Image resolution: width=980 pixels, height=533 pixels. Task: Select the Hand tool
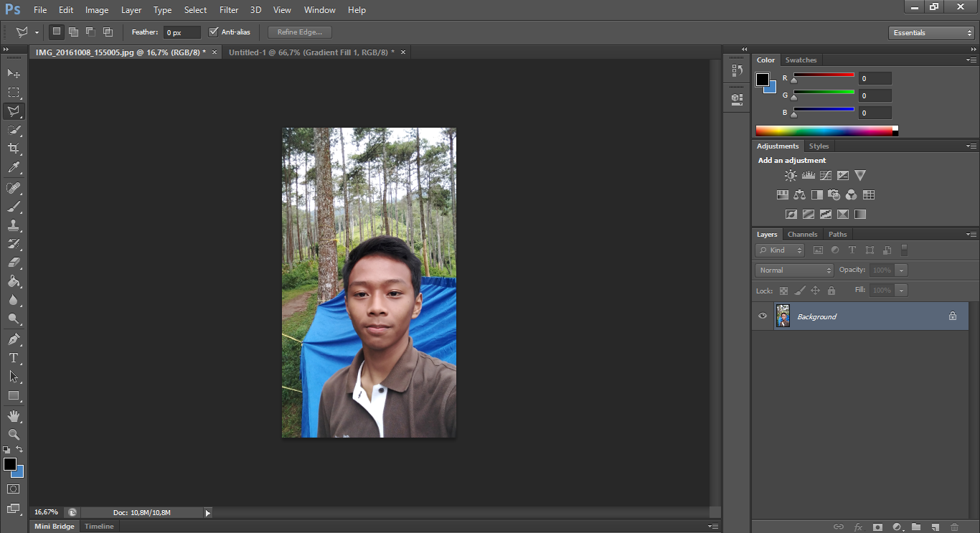[14, 416]
